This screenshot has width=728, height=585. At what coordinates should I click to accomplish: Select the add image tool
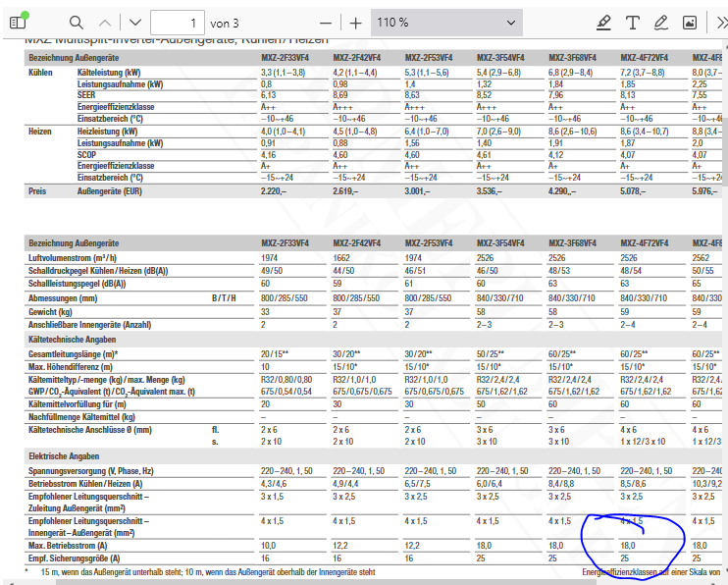[x=690, y=23]
